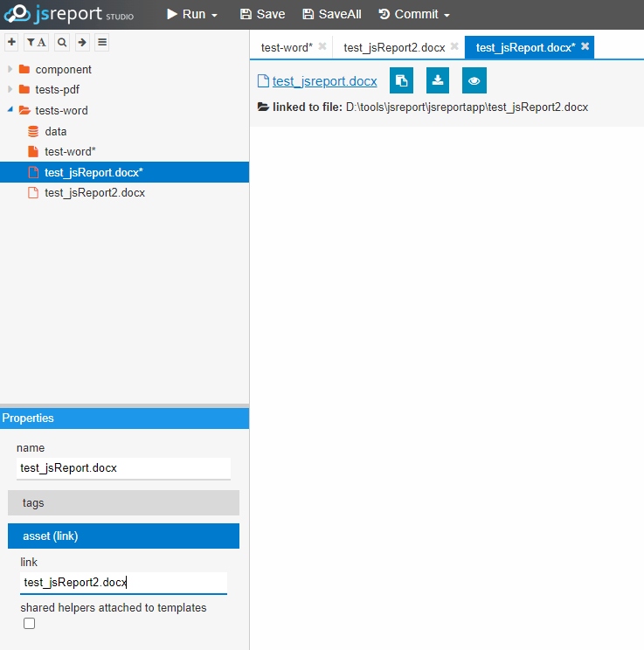This screenshot has height=650, width=644.
Task: Select the component folder icon
Action: (24, 69)
